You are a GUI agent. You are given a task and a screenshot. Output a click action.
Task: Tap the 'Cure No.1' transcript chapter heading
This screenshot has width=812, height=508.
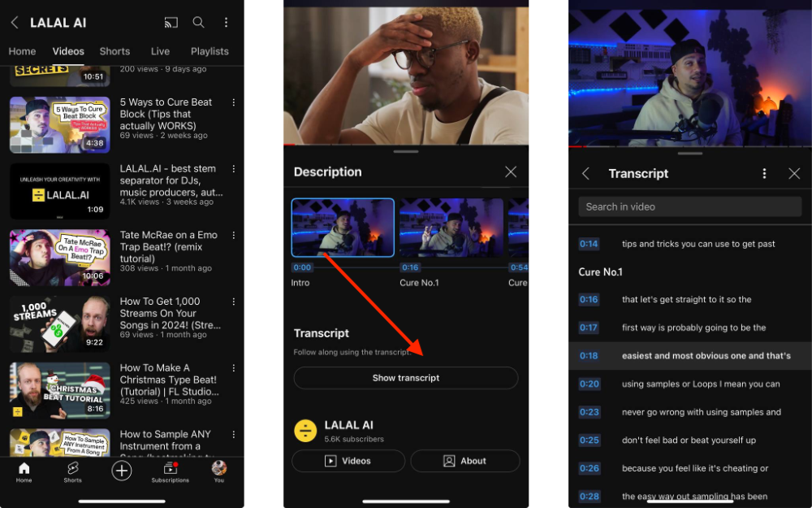pos(600,271)
